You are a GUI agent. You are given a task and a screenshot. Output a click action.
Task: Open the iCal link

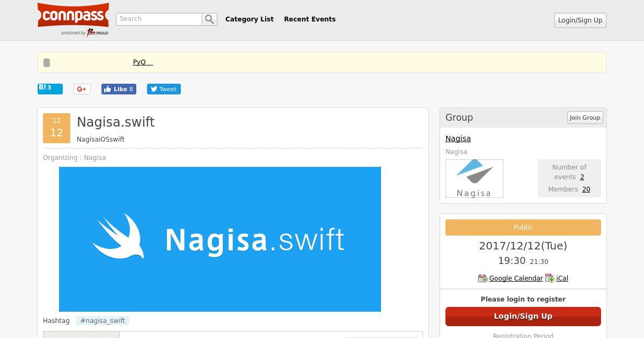pyautogui.click(x=562, y=278)
